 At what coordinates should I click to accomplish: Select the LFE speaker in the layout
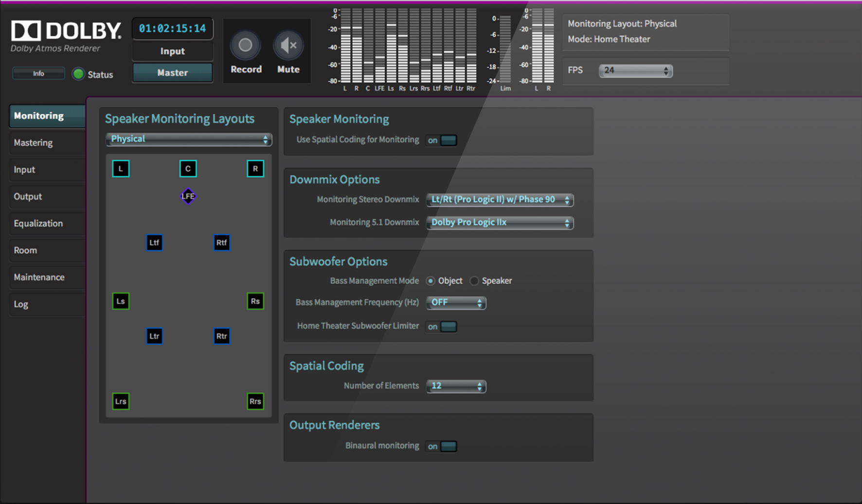[x=188, y=197]
